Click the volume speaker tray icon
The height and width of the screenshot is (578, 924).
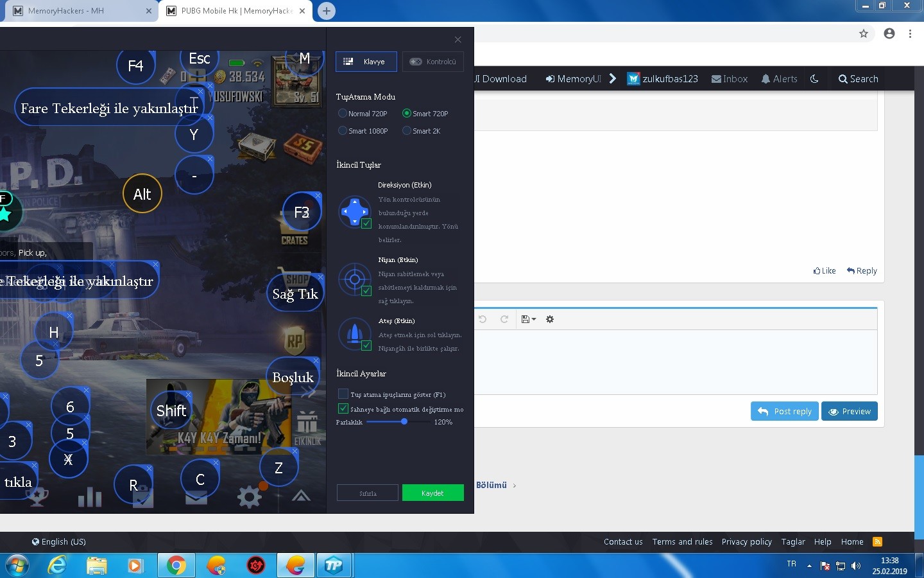pyautogui.click(x=856, y=566)
